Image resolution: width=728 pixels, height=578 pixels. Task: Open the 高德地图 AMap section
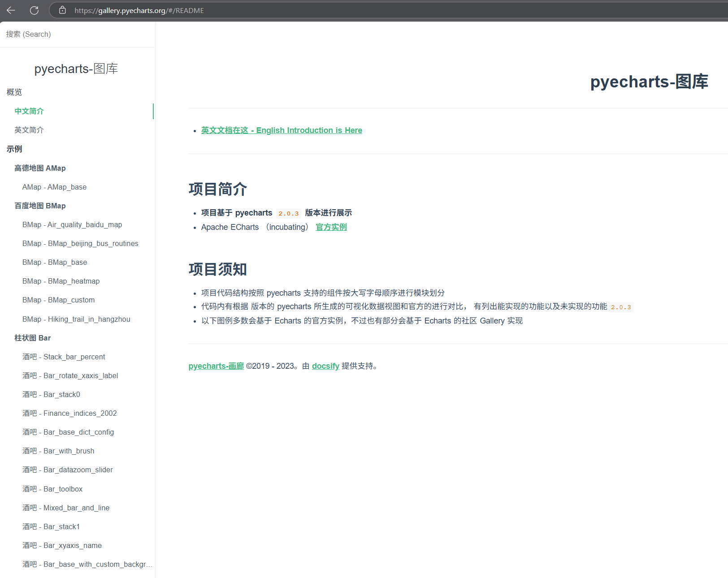click(40, 168)
